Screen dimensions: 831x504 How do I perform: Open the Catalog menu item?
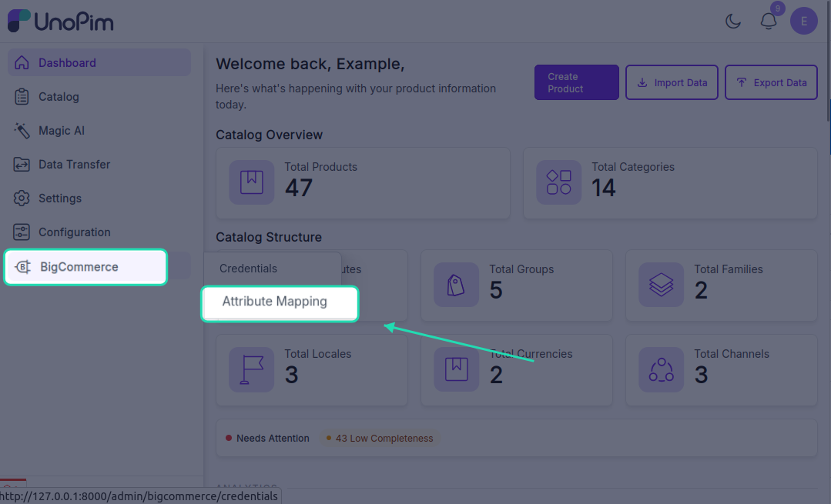click(99, 96)
